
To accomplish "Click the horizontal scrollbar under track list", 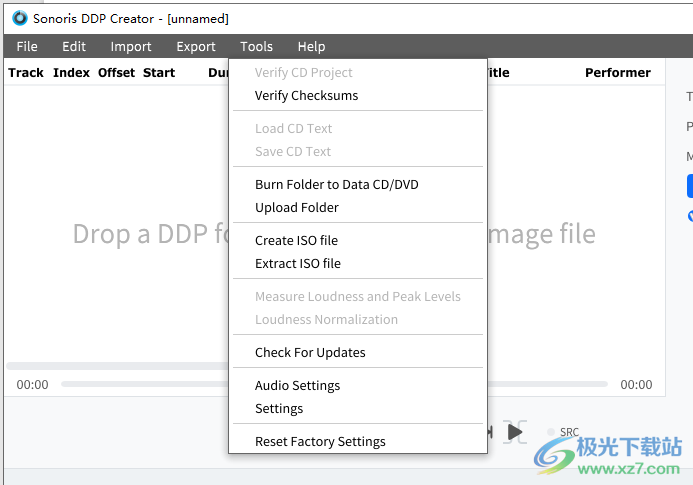I will click(117, 366).
